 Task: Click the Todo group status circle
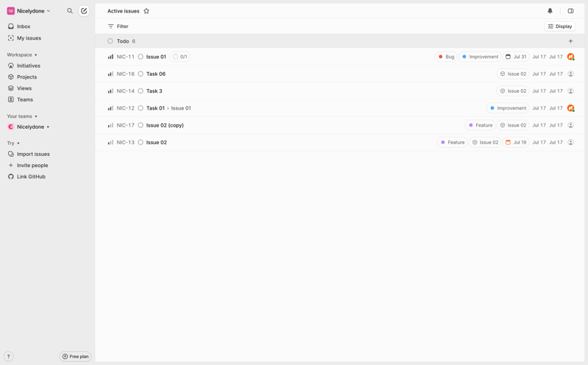pyautogui.click(x=110, y=41)
